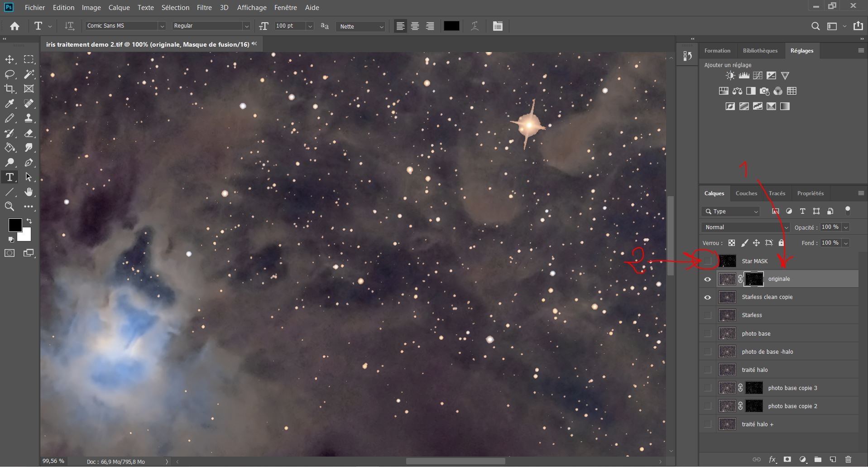868x467 pixels.
Task: Click the text color swatch in options bar
Action: click(451, 26)
